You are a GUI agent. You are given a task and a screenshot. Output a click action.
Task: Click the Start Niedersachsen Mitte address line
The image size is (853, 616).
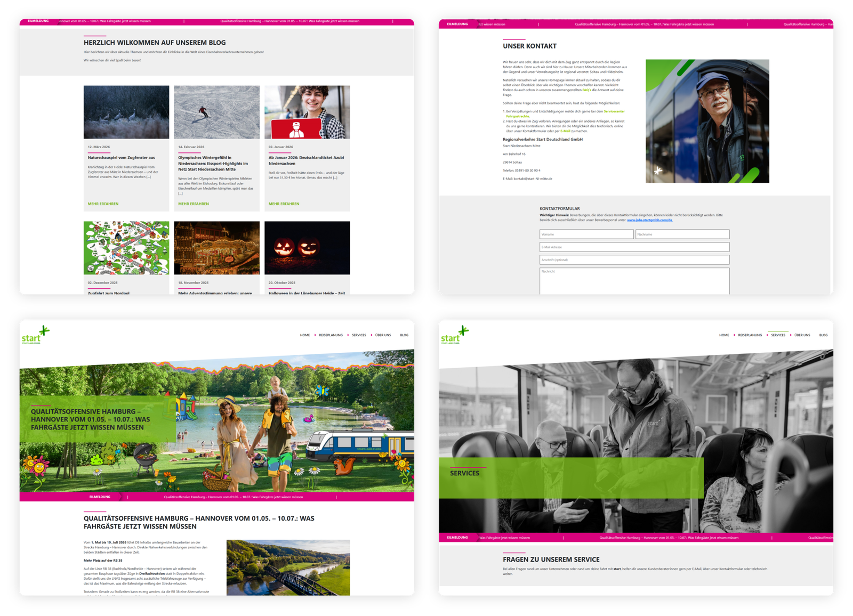pos(521,146)
